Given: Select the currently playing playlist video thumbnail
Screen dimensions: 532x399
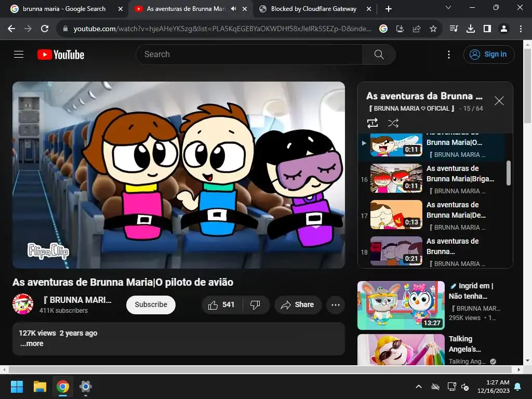Looking at the screenshot, I should [396, 145].
